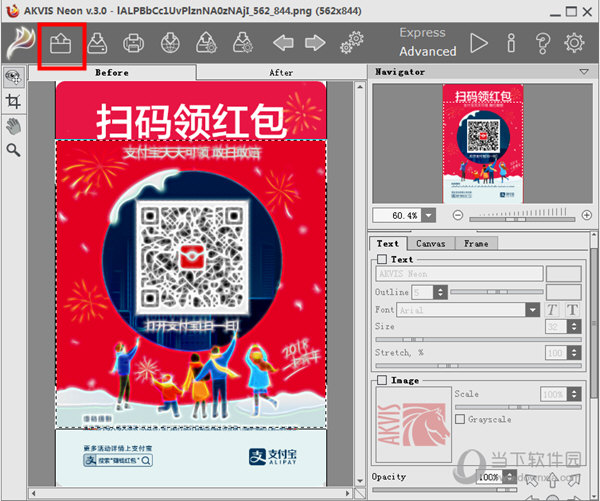Click the outline color swatch
The image size is (600, 501).
[x=564, y=292]
